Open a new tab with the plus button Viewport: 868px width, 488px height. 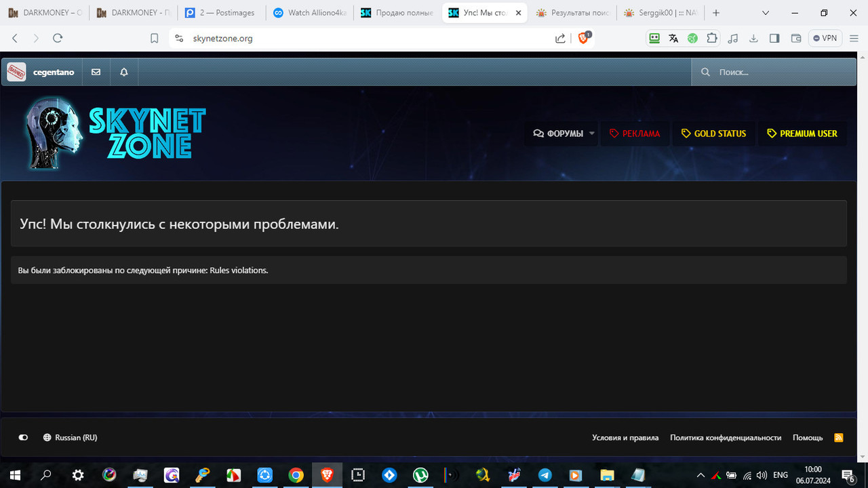(x=716, y=13)
